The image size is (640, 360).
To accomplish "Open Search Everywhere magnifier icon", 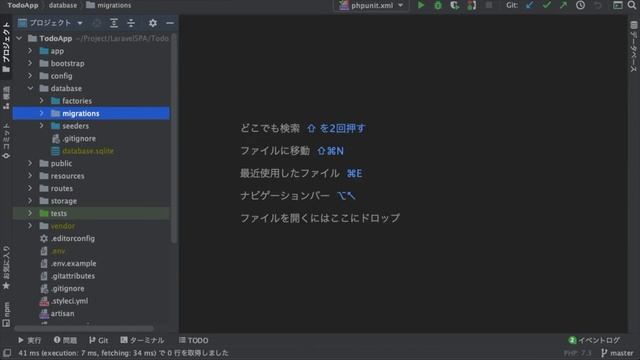I will [x=632, y=5].
